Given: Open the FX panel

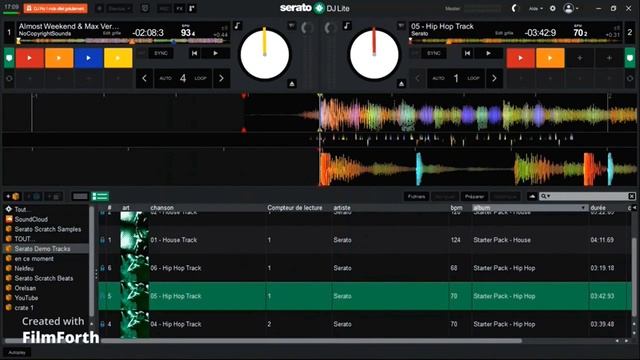Looking at the screenshot, I should (x=179, y=9).
